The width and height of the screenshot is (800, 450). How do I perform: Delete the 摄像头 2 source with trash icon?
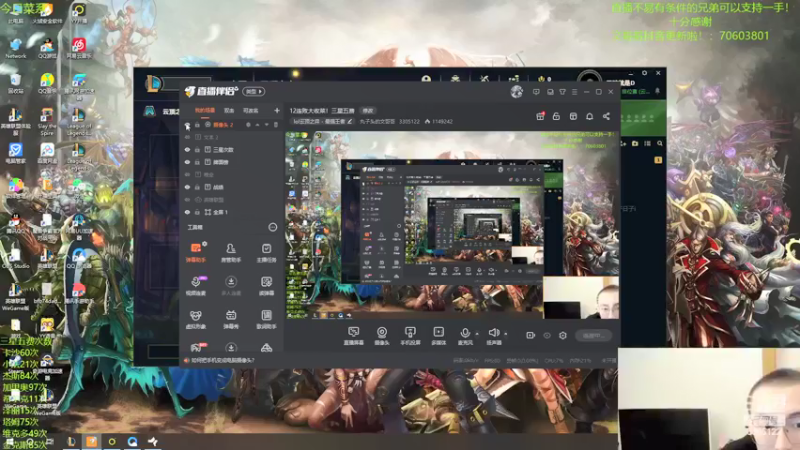coord(276,124)
